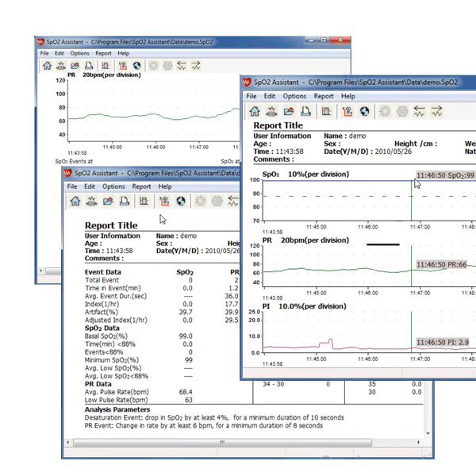Click the globe icon in the back PR-only window
476x476 pixels.
click(x=136, y=67)
